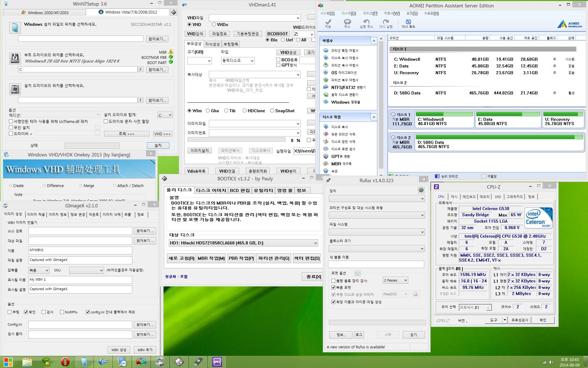Click C: Windows8 partition bar in AOMEI
Screen dimensions: 588x368
[444, 119]
